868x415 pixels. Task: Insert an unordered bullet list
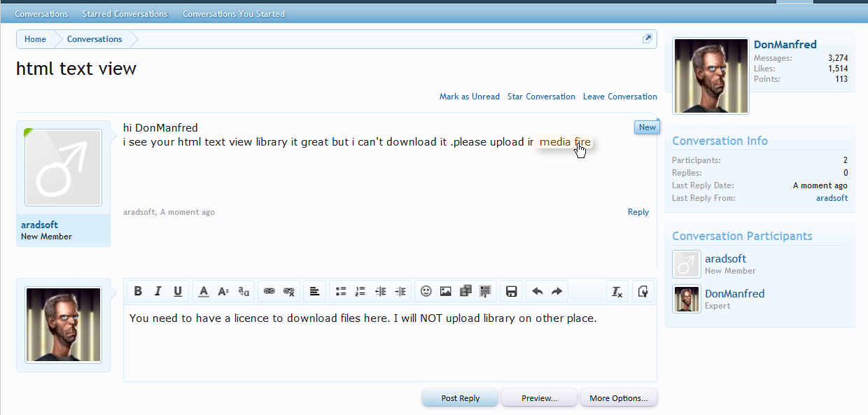[x=341, y=291]
